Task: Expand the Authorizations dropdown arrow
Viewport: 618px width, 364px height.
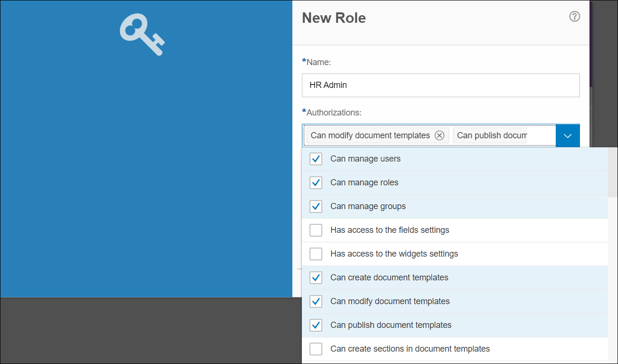Action: point(568,135)
